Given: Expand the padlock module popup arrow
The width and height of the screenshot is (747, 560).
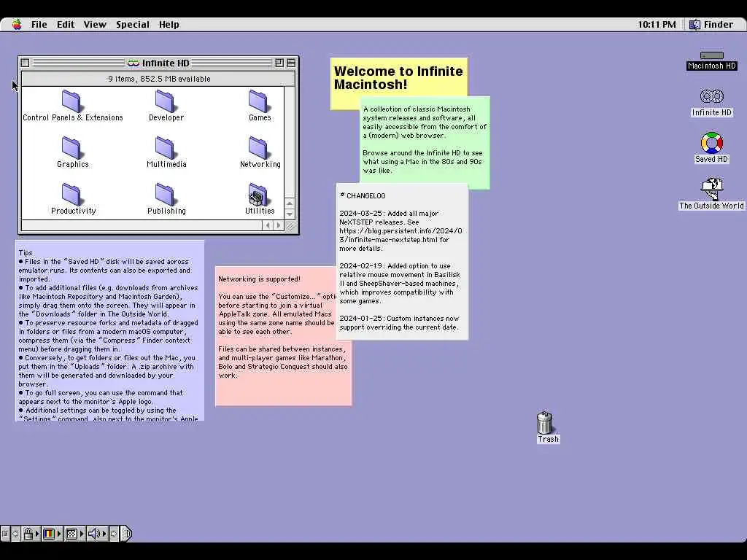Looking at the screenshot, I should pos(37,534).
